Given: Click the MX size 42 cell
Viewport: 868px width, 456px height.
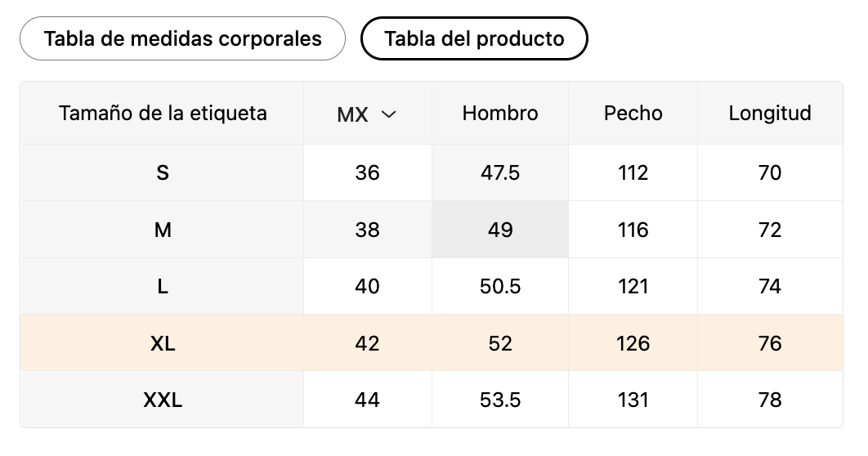Looking at the screenshot, I should (368, 343).
